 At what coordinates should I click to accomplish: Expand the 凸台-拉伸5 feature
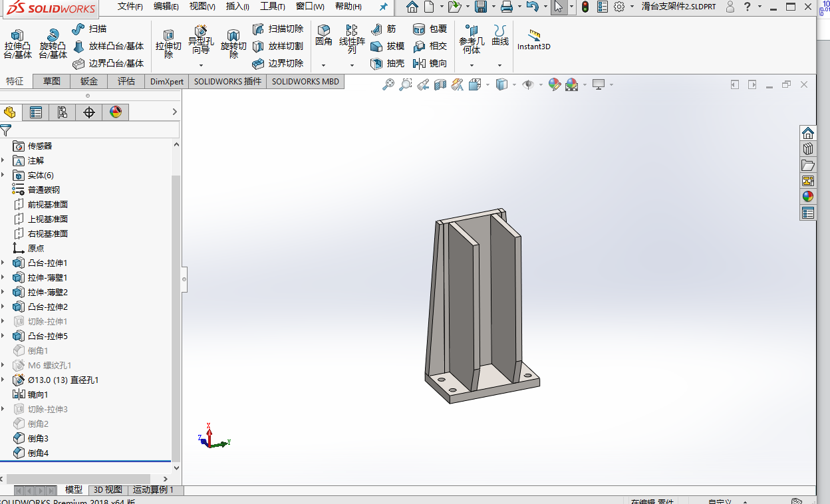(3, 336)
